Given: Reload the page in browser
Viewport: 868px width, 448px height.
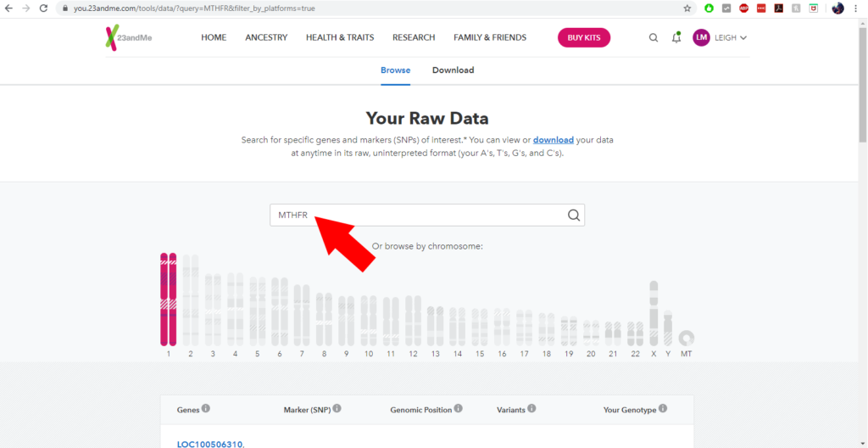Looking at the screenshot, I should [43, 8].
